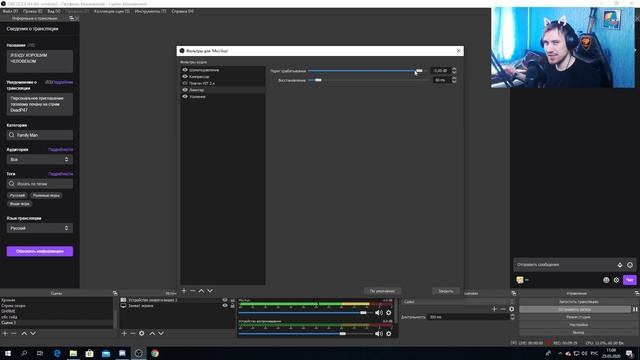Open Mic/Aux audio settings gear
Screen dimensions: 640x360
389,313
